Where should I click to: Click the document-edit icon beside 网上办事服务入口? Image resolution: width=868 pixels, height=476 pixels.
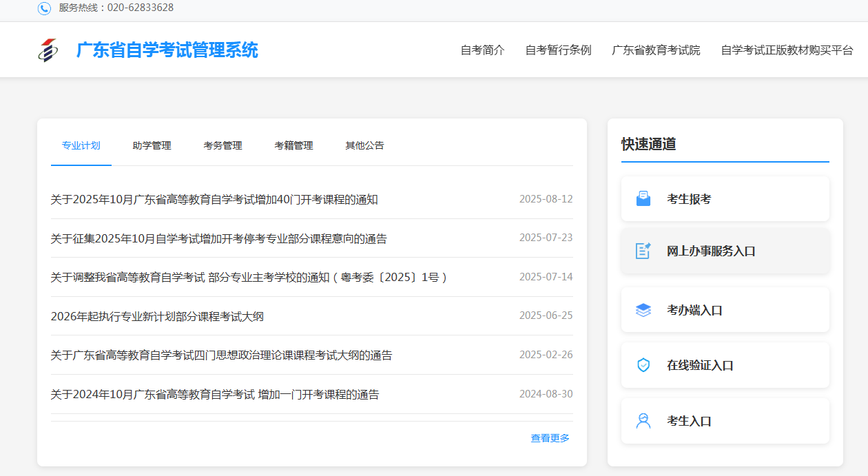pyautogui.click(x=643, y=251)
